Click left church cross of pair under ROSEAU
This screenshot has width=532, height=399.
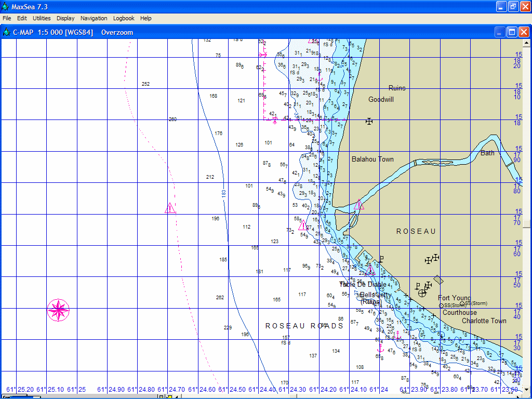(x=429, y=260)
